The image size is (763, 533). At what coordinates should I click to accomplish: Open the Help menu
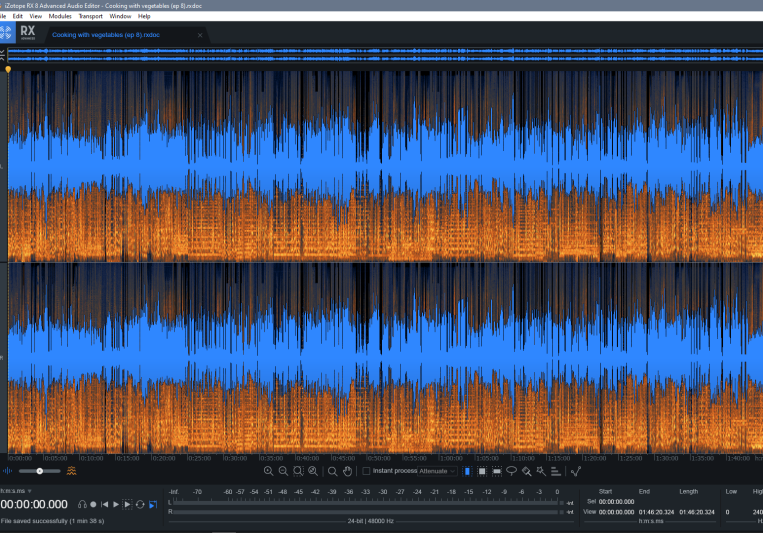(144, 16)
